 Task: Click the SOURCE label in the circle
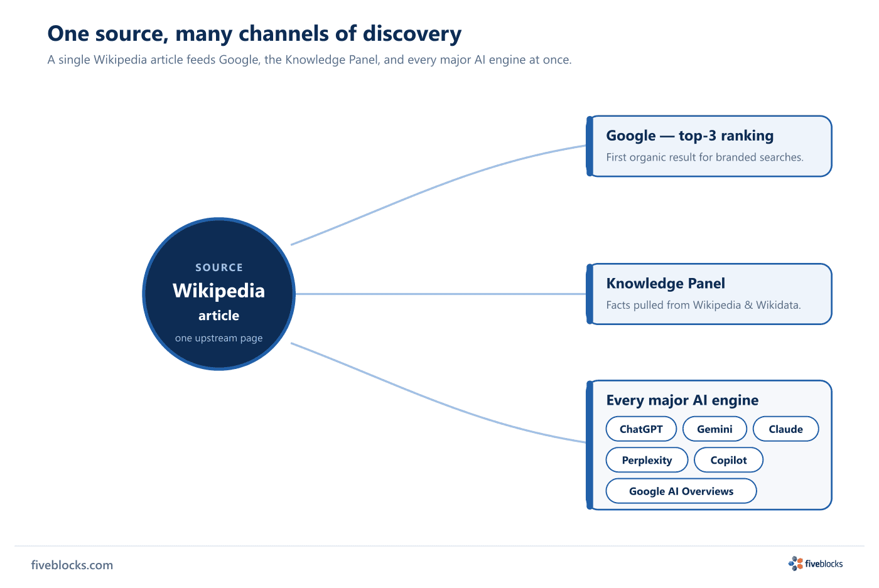pos(219,267)
